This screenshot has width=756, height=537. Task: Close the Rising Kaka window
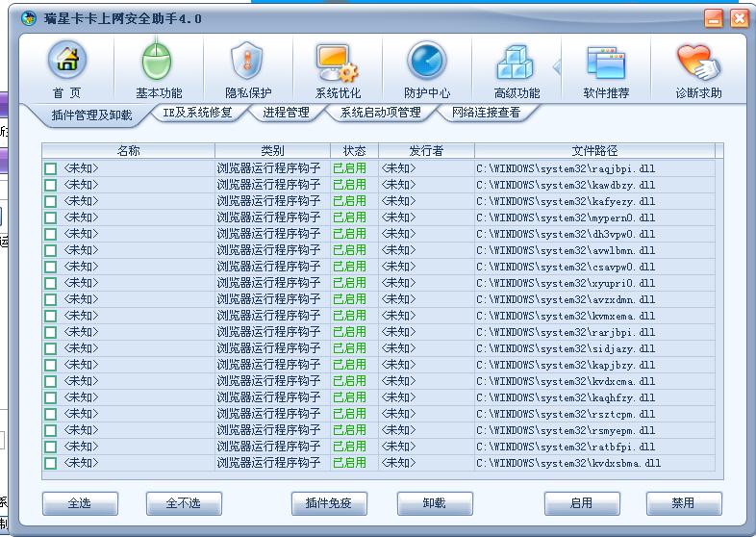tap(739, 18)
